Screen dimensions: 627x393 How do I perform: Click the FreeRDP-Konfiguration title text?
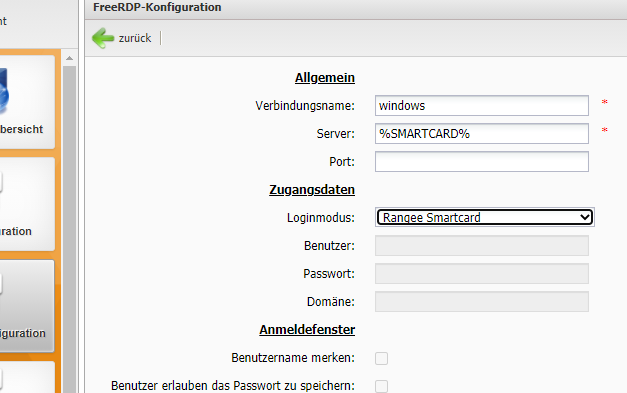(157, 7)
